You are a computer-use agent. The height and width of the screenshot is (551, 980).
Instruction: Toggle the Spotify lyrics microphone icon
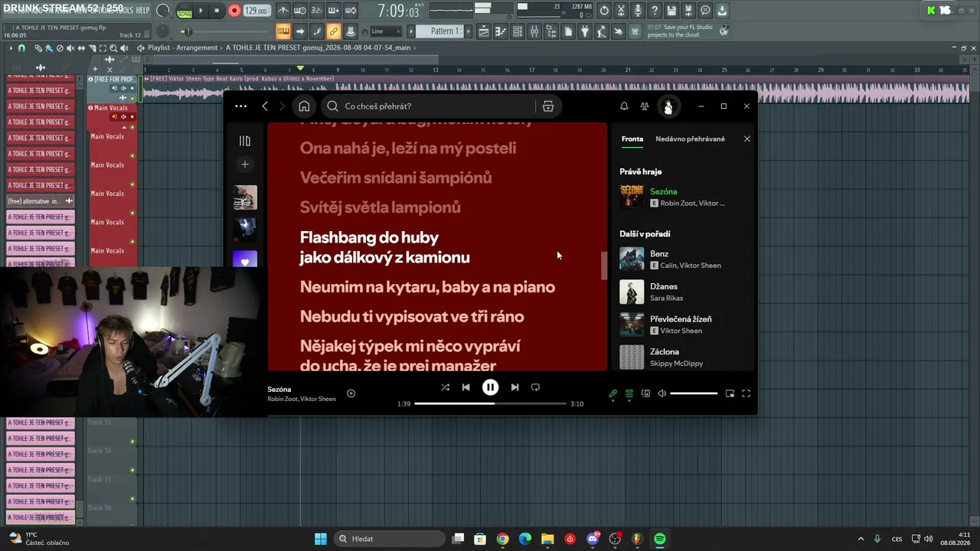coord(612,393)
